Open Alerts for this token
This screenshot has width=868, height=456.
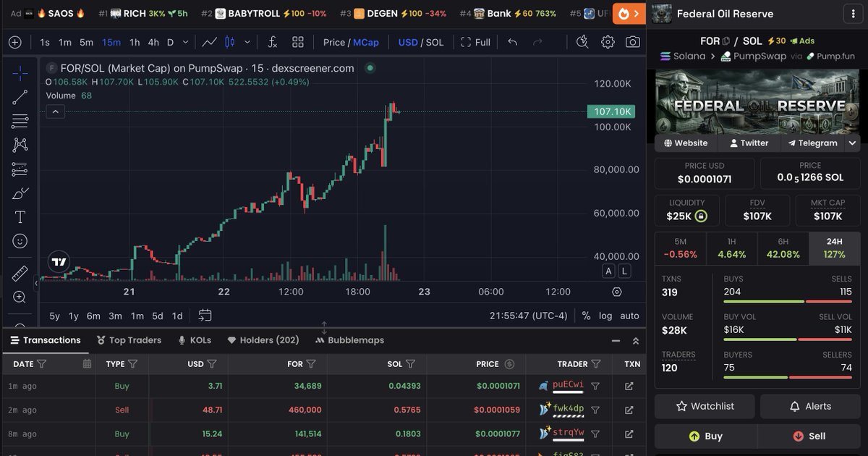point(810,406)
